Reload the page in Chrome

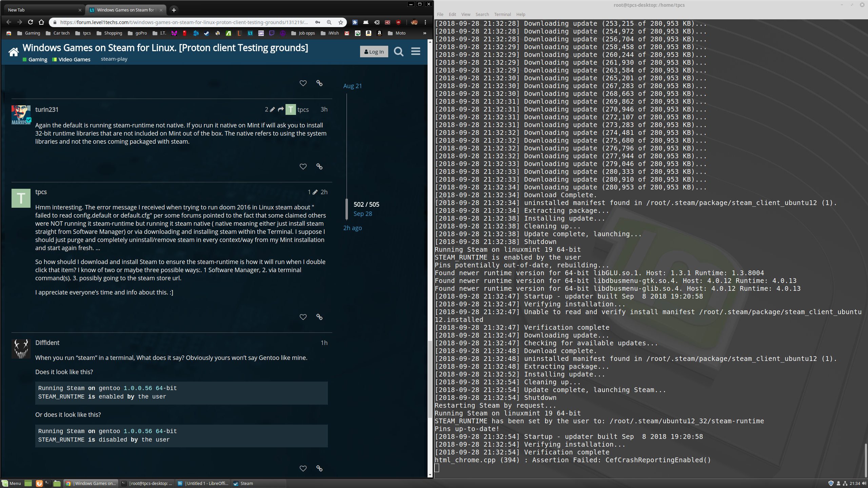(31, 22)
